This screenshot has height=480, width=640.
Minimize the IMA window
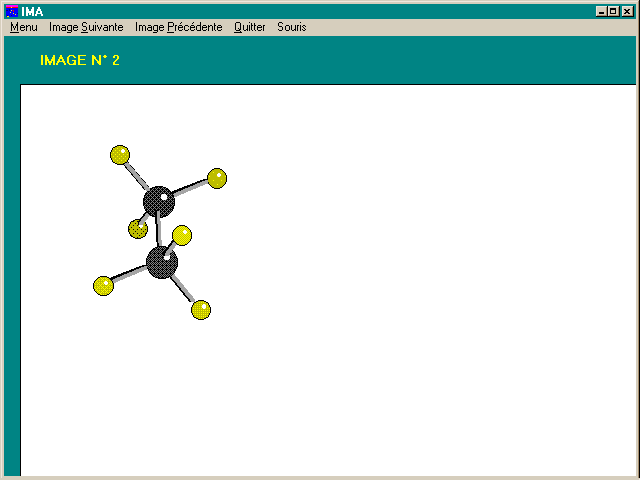click(601, 11)
